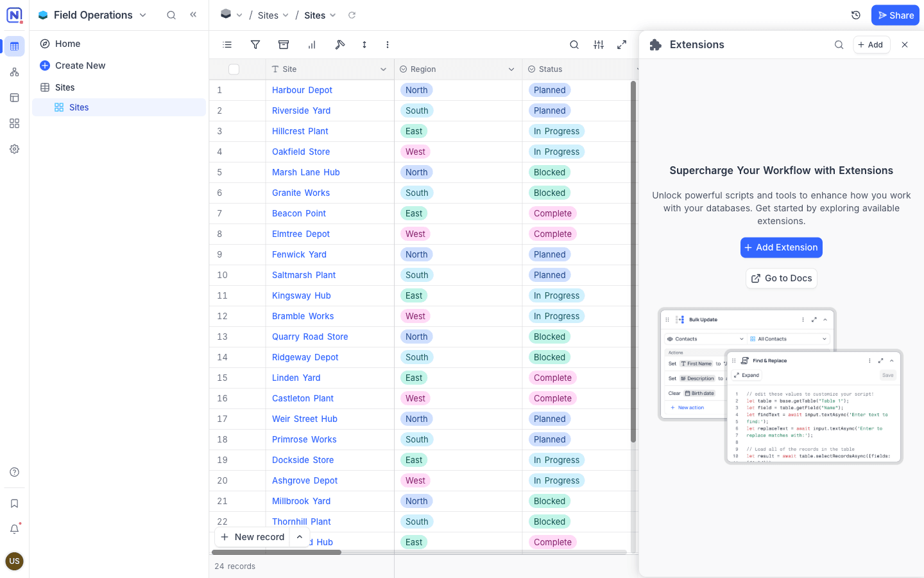924x578 pixels.
Task: Click the grid's horizontal scrollbar thumb
Action: [277, 552]
